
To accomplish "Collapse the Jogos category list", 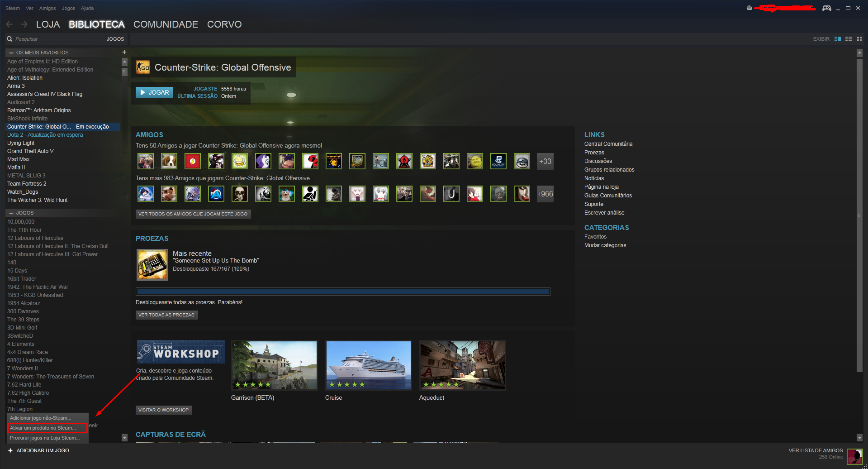I will click(x=11, y=213).
